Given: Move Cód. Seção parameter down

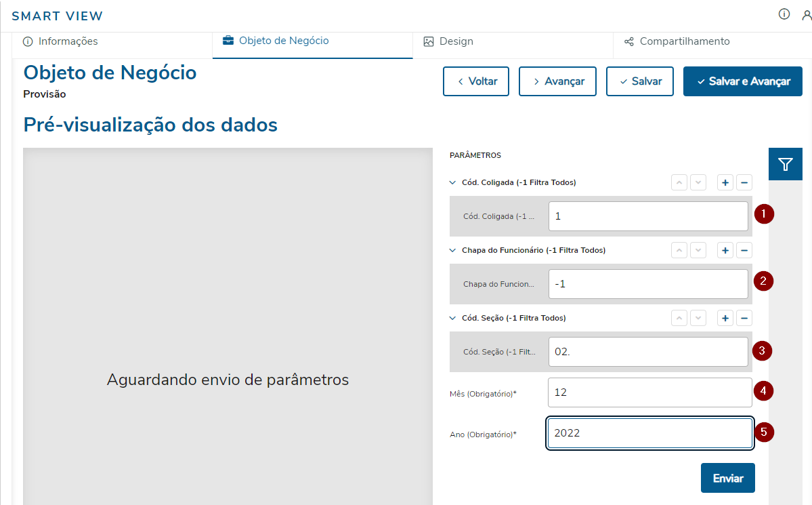Looking at the screenshot, I should [x=698, y=318].
